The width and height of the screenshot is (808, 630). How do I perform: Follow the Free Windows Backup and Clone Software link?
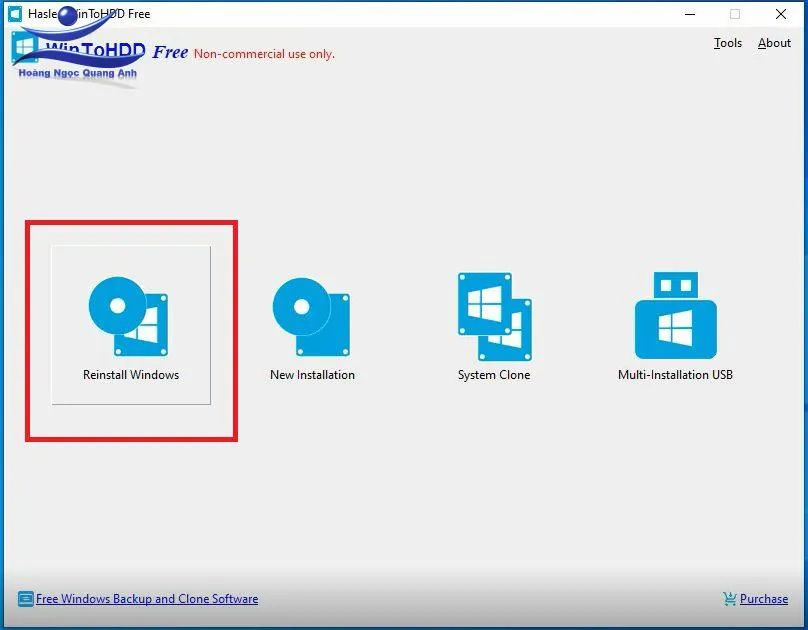[x=146, y=598]
